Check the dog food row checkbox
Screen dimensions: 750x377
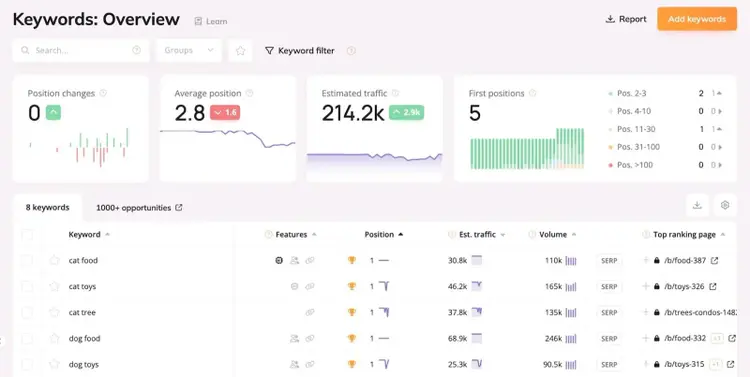(27, 339)
